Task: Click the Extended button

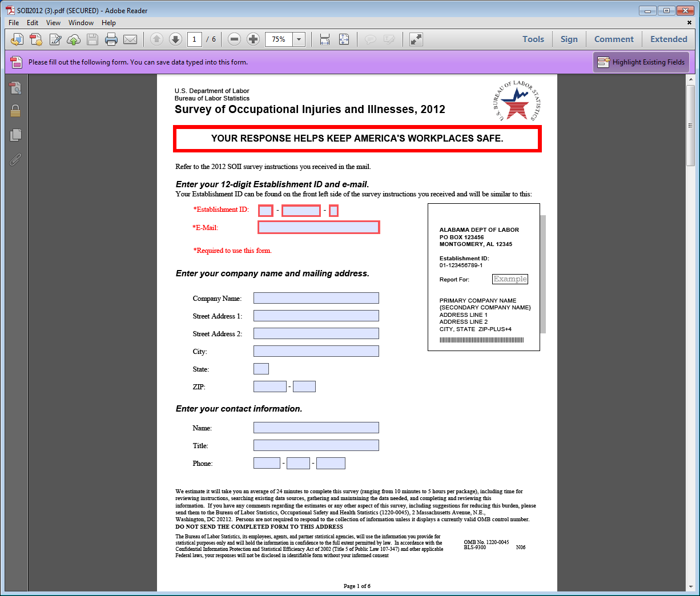Action: (669, 39)
